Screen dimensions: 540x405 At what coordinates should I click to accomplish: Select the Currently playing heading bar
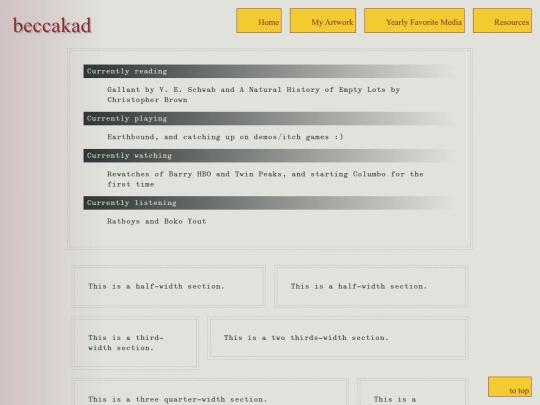pos(270,118)
